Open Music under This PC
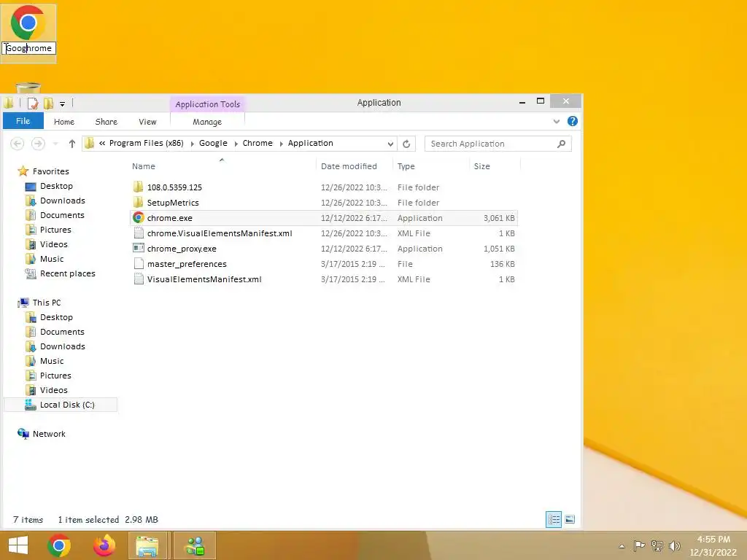 (x=52, y=361)
